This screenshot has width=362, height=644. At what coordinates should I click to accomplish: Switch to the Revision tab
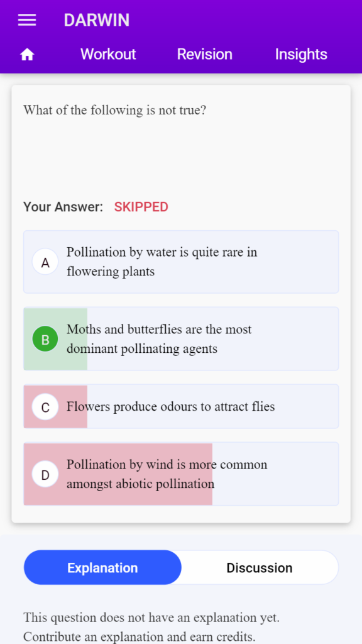point(204,54)
